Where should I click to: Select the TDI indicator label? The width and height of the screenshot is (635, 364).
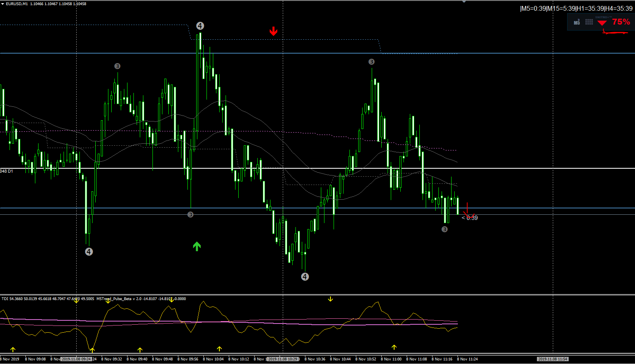5,299
